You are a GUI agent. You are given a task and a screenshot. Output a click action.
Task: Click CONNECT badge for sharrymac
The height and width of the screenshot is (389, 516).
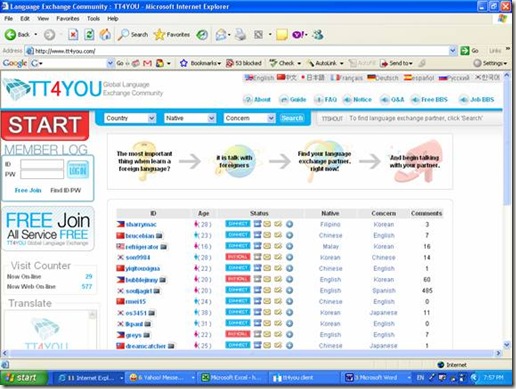pyautogui.click(x=238, y=224)
